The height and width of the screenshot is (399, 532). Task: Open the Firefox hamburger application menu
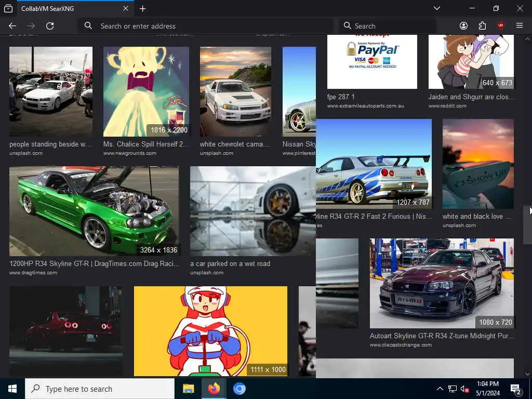[x=520, y=26]
